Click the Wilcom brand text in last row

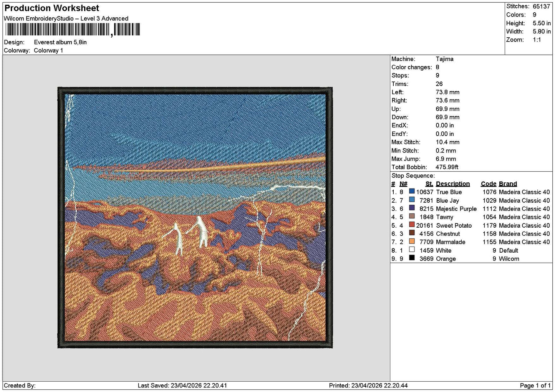tap(509, 259)
